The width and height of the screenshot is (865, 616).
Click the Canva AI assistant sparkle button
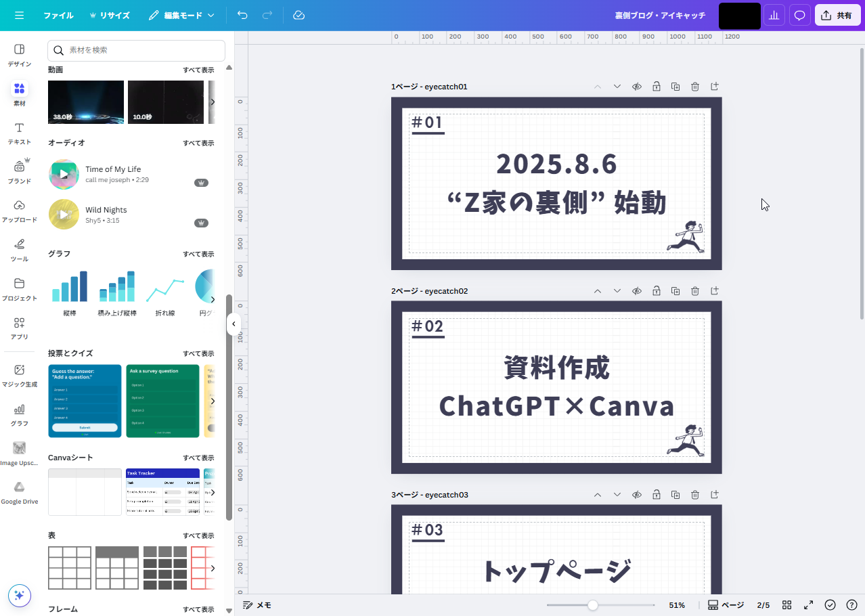[19, 595]
